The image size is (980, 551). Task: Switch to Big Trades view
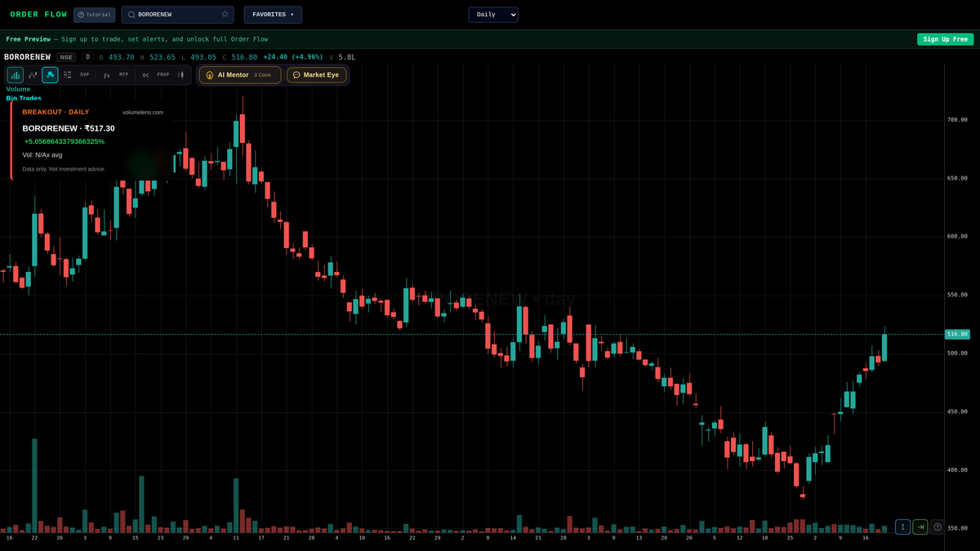click(x=22, y=98)
